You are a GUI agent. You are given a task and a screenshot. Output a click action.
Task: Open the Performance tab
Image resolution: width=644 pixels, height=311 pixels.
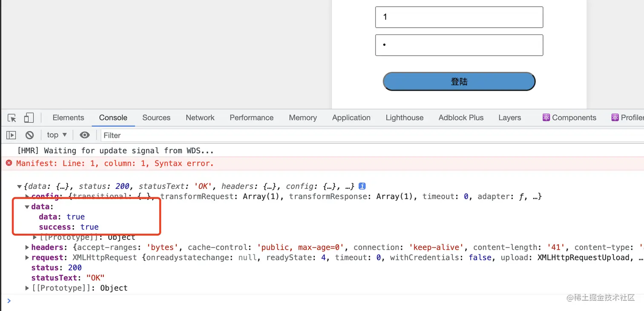252,118
